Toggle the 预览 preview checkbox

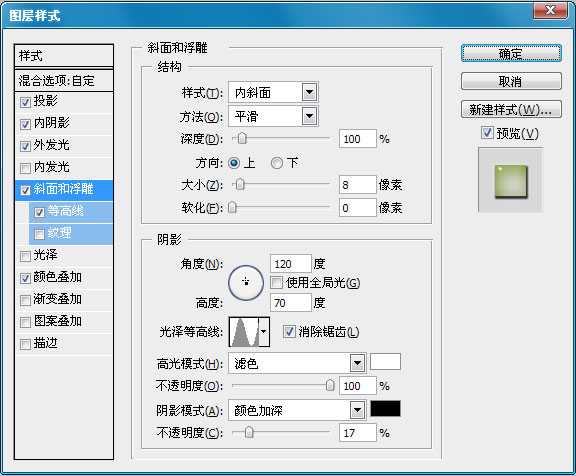pyautogui.click(x=487, y=133)
